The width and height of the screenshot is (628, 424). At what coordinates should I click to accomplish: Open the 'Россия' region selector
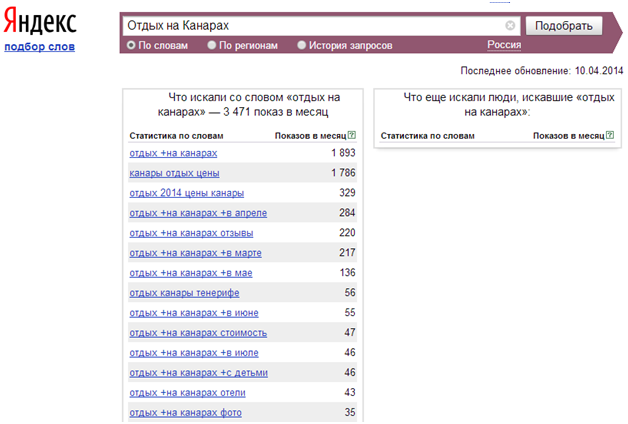[504, 44]
